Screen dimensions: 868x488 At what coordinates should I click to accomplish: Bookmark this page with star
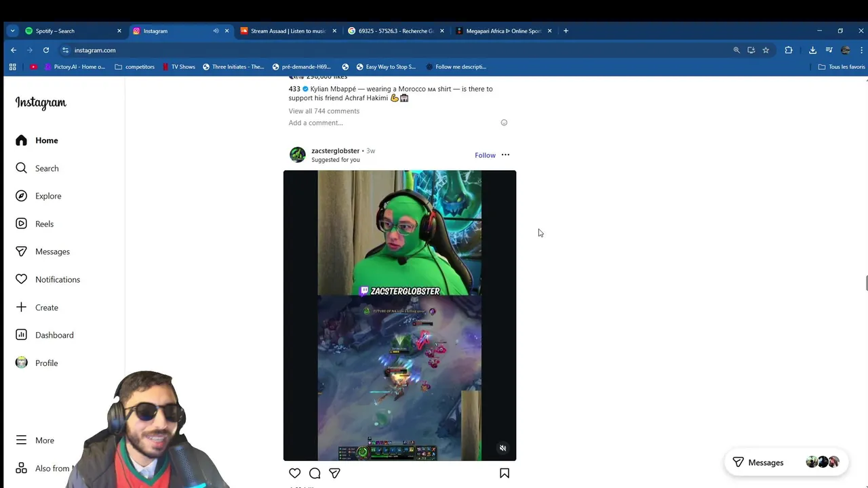[766, 50]
